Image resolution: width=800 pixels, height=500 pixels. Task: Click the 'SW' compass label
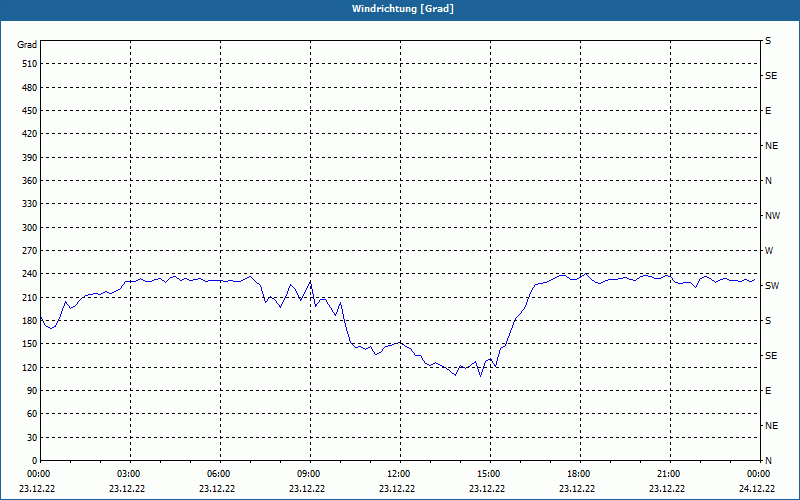[772, 286]
